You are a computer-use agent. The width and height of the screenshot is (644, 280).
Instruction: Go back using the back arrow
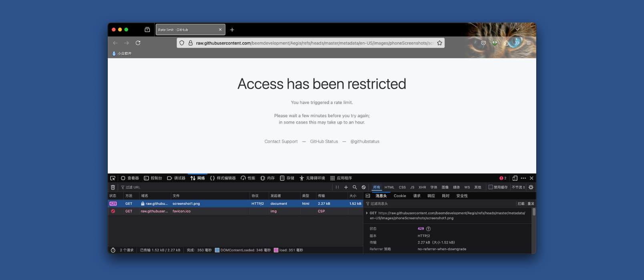tap(115, 43)
